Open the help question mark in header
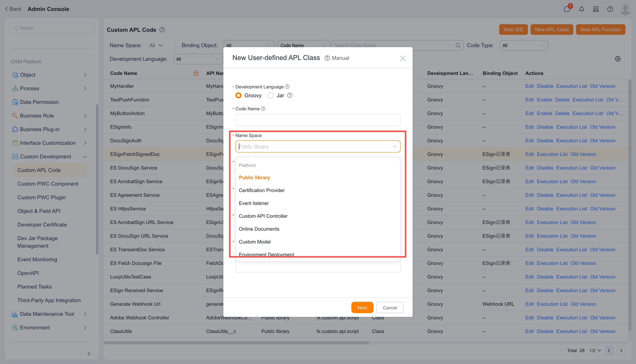 pos(610,9)
